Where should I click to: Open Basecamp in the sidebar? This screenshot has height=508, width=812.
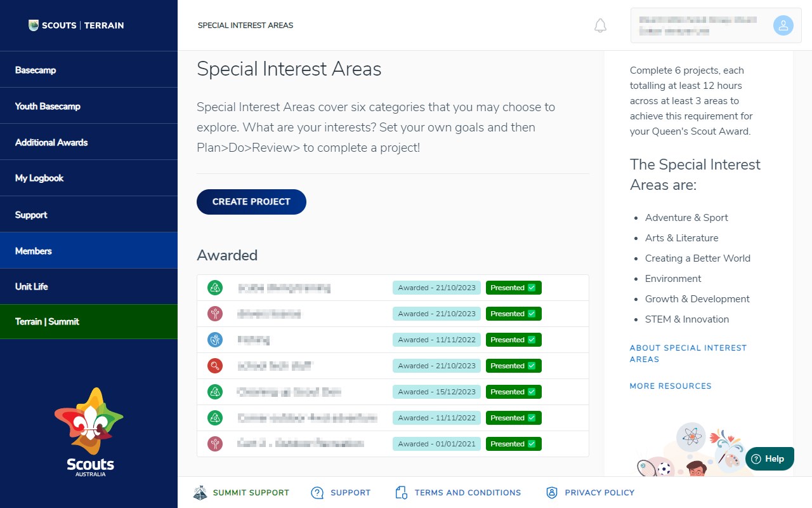89,70
